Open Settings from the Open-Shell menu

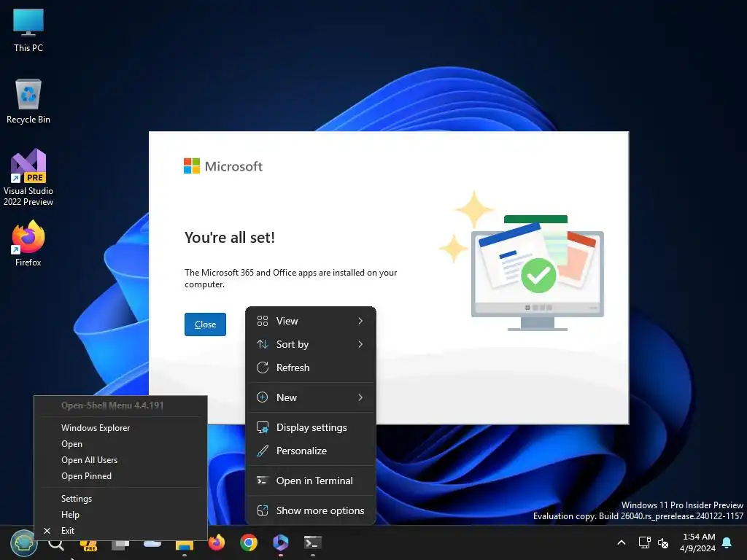coord(120,499)
